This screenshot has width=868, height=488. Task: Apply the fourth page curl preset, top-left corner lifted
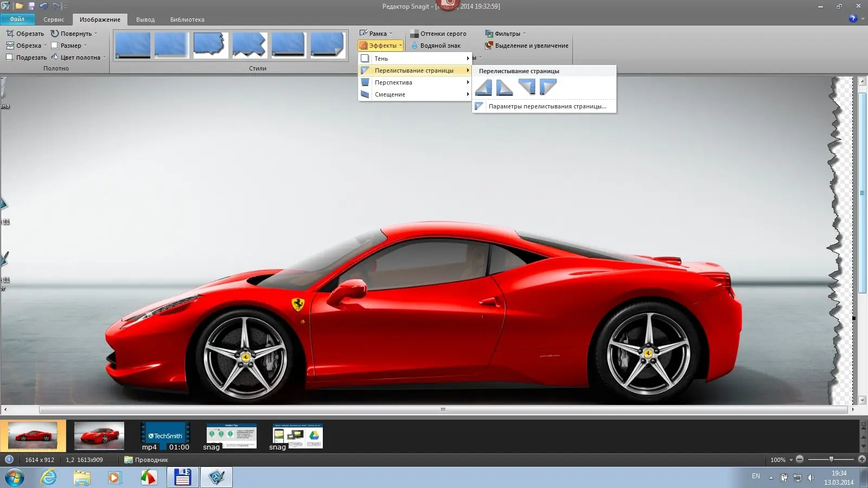548,87
